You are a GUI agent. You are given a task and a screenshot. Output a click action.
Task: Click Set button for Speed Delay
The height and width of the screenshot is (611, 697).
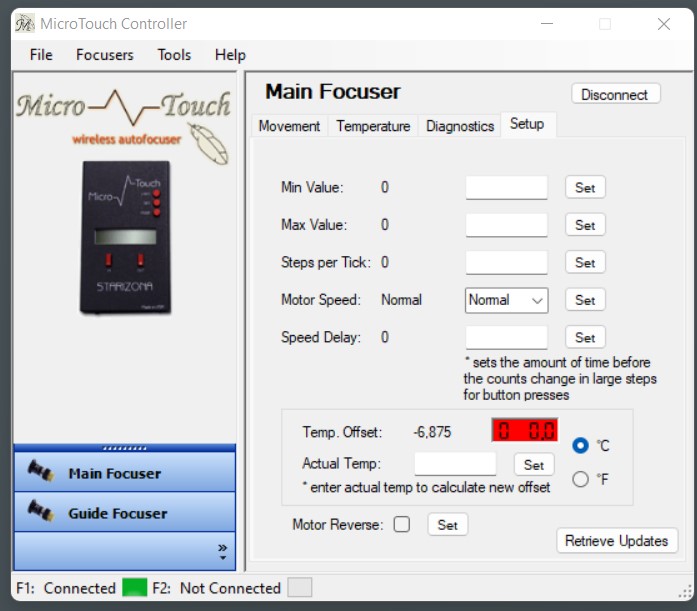click(585, 337)
